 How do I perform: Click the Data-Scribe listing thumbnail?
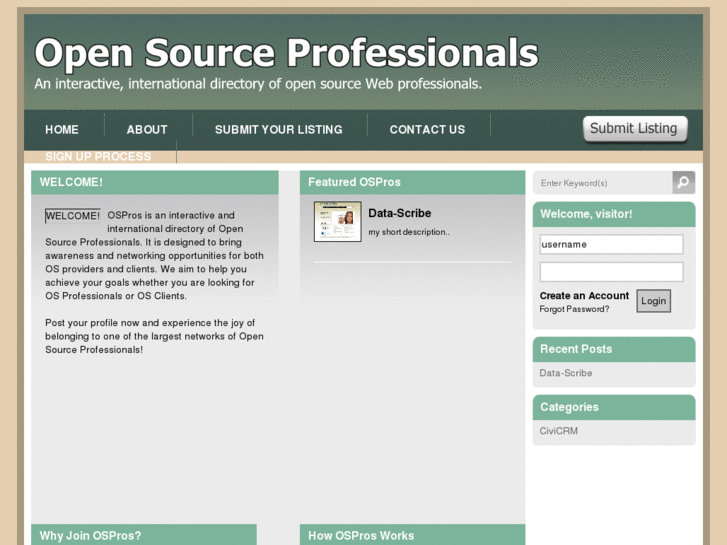(x=338, y=221)
